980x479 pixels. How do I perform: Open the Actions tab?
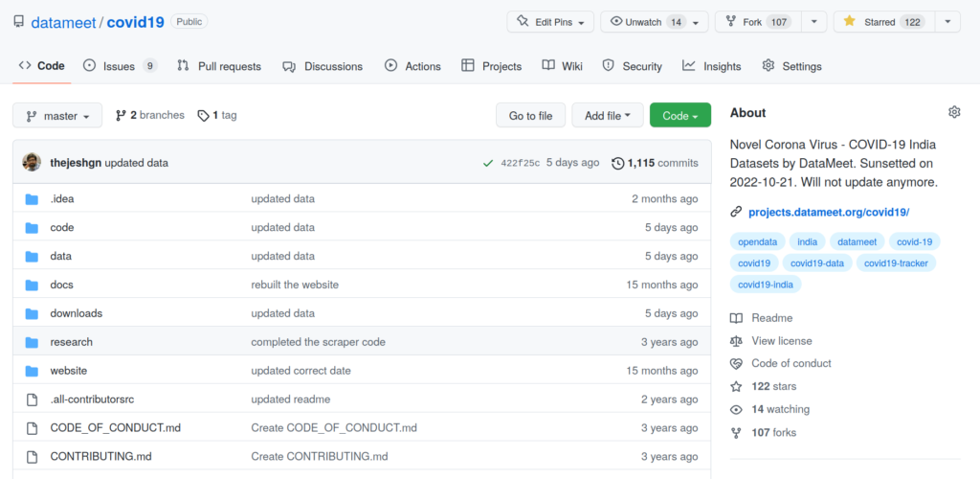412,66
